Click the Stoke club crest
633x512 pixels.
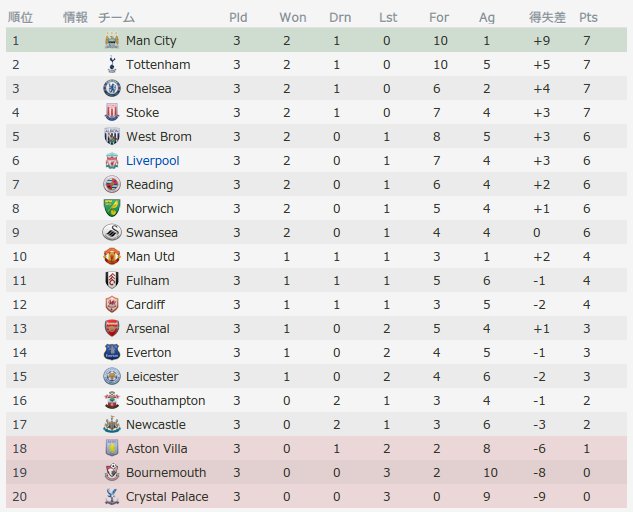coord(112,112)
